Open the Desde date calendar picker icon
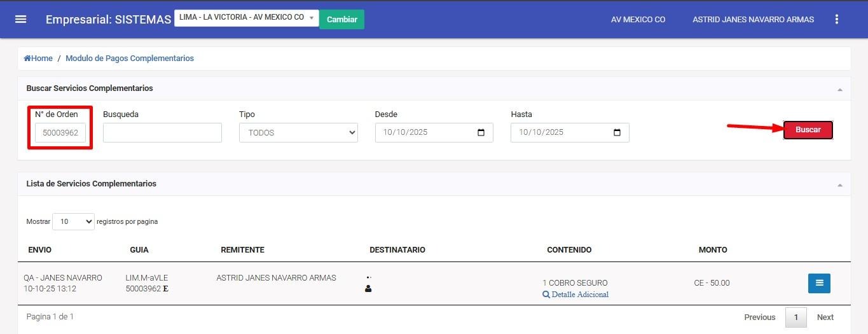868x334 pixels. point(481,132)
